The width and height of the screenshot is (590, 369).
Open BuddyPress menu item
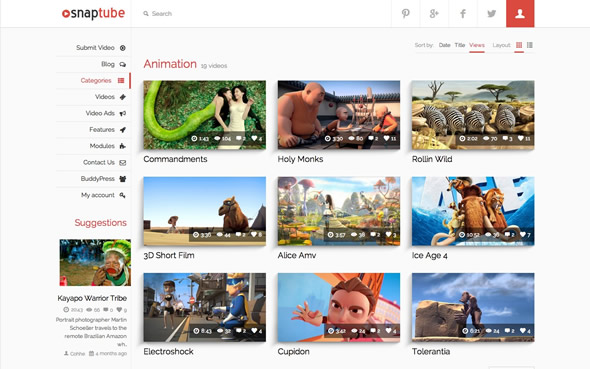(x=97, y=179)
